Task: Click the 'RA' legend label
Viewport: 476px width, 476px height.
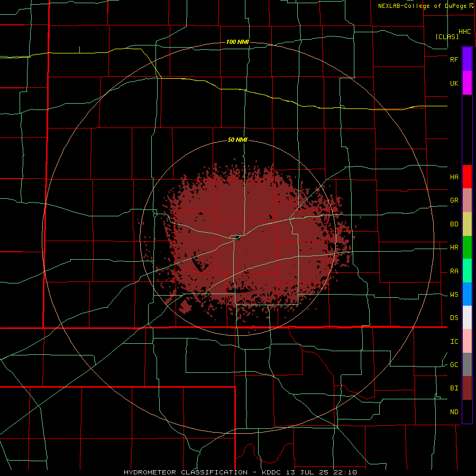Action: 454,271
